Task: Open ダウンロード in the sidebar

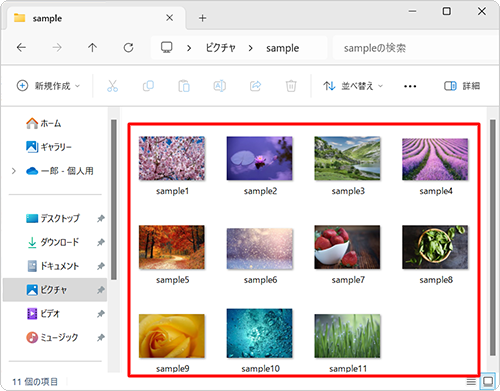Action: pyautogui.click(x=53, y=242)
